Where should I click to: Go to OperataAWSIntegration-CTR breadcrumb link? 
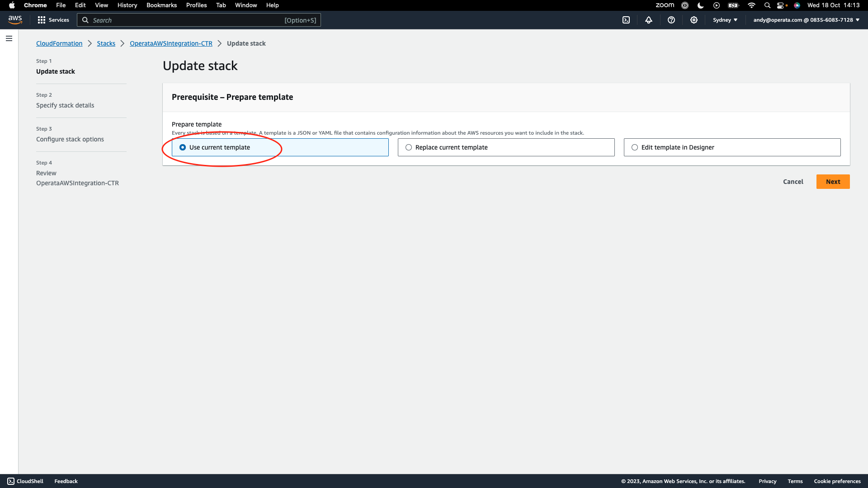(171, 43)
